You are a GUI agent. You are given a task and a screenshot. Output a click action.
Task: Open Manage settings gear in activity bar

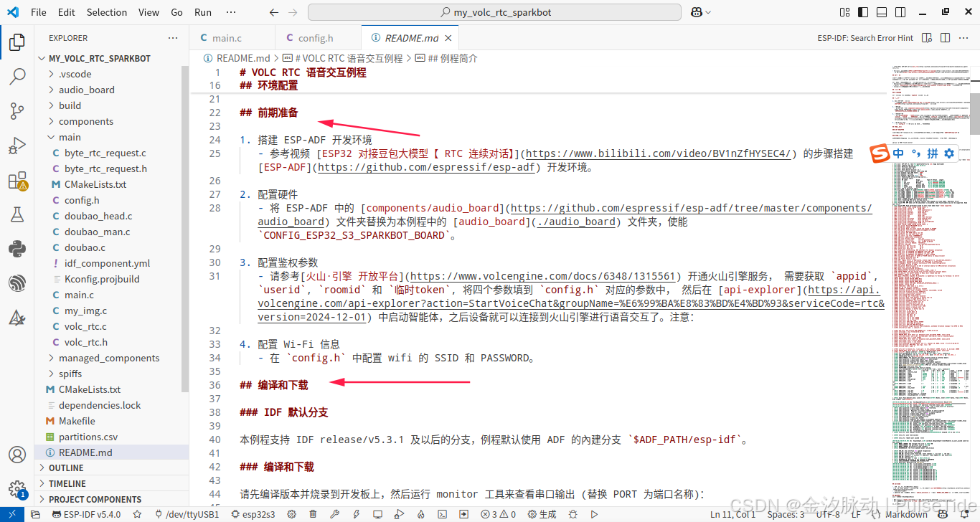pos(17,490)
